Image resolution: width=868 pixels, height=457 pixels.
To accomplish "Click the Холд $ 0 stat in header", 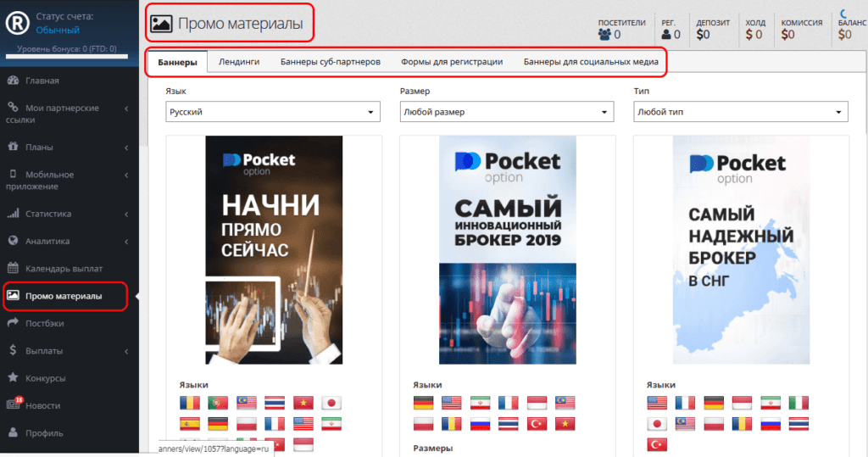I will point(755,30).
